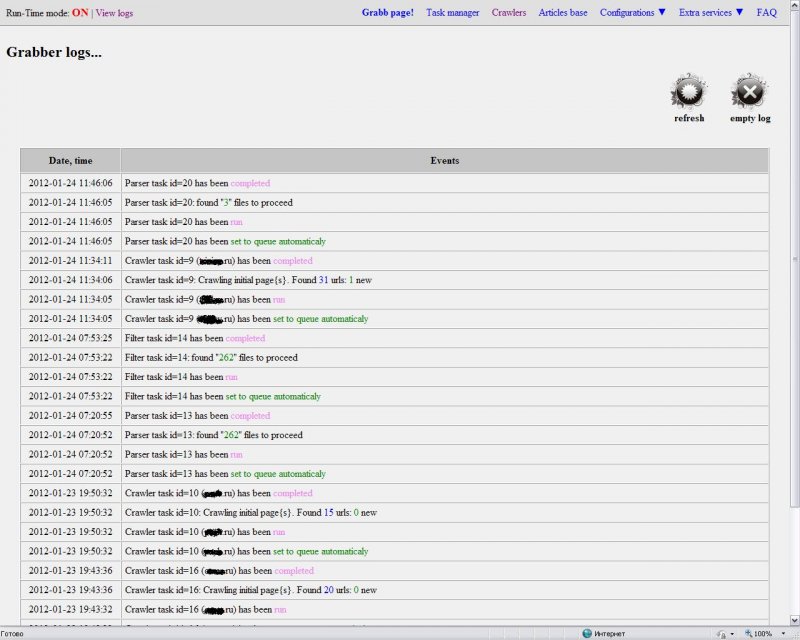Open the 100% zoom level dropdown arrow
This screenshot has width=800, height=640.
click(781, 633)
